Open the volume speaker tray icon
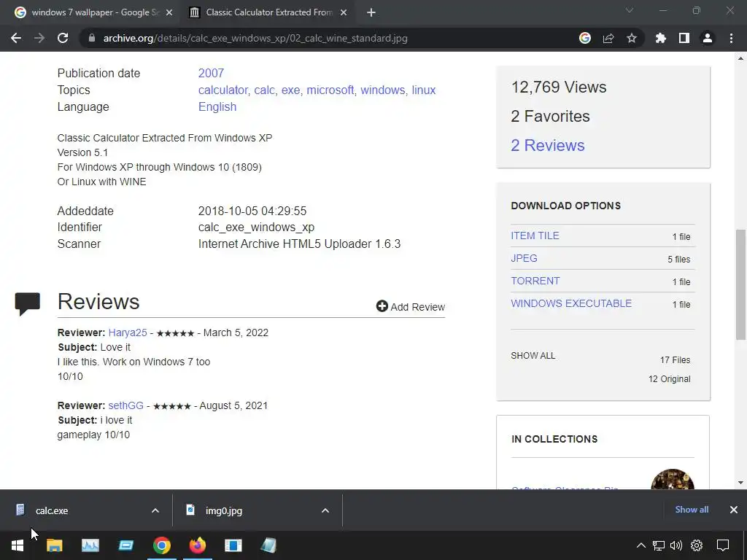The width and height of the screenshot is (747, 560). point(676,545)
